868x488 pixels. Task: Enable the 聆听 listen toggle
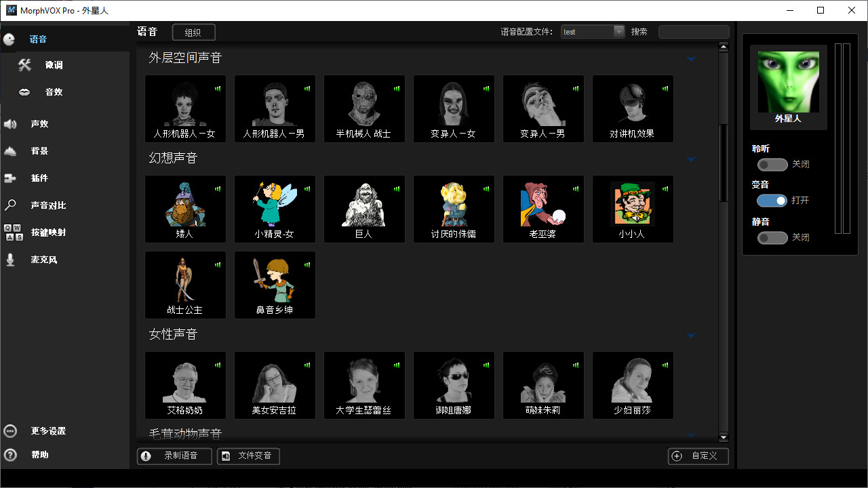772,164
